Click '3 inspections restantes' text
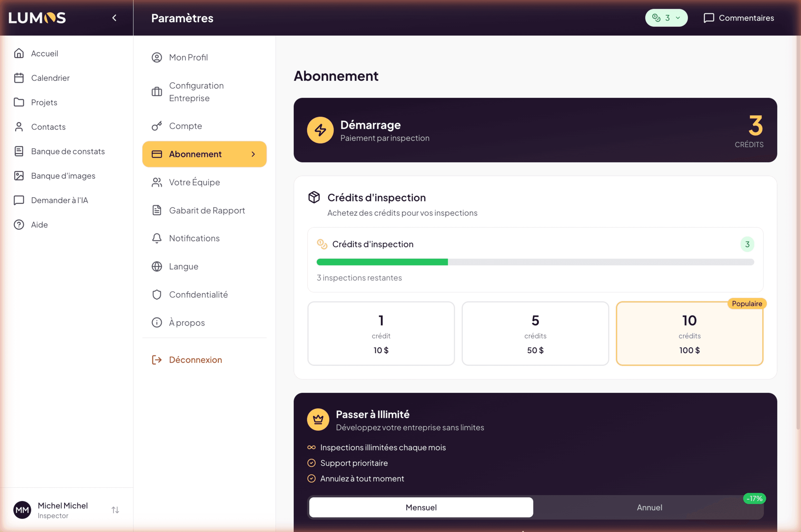 [359, 278]
